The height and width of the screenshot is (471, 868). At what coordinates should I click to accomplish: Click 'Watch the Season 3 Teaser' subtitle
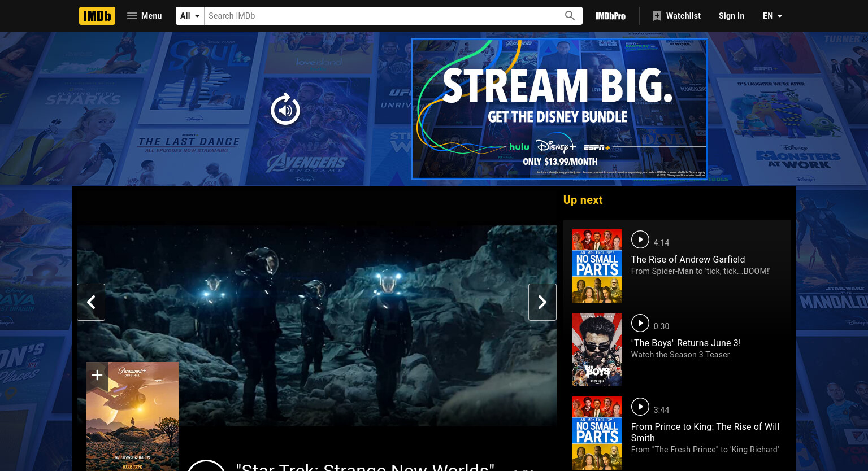680,355
